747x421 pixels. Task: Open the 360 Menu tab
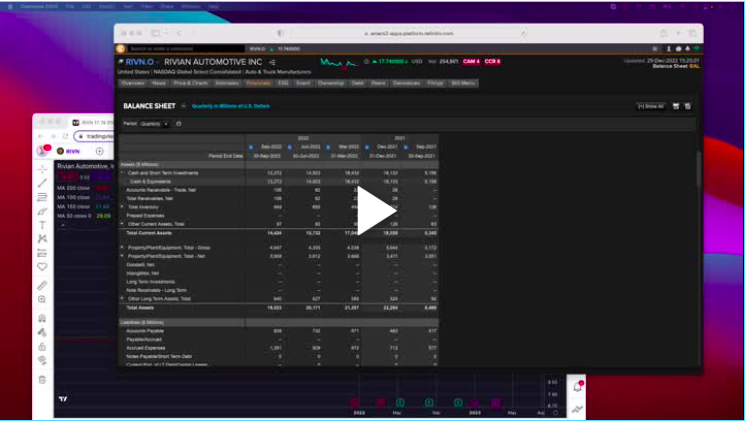coord(463,83)
